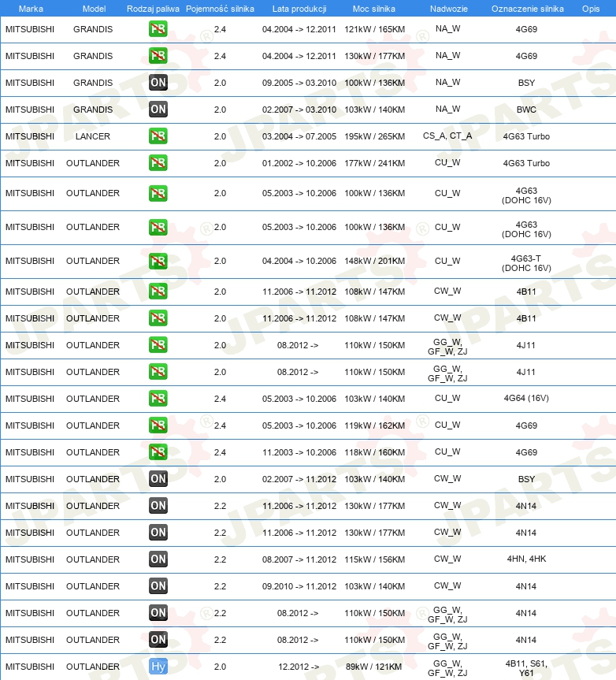Click the Opis column header
This screenshot has height=680, width=616.
coord(591,9)
